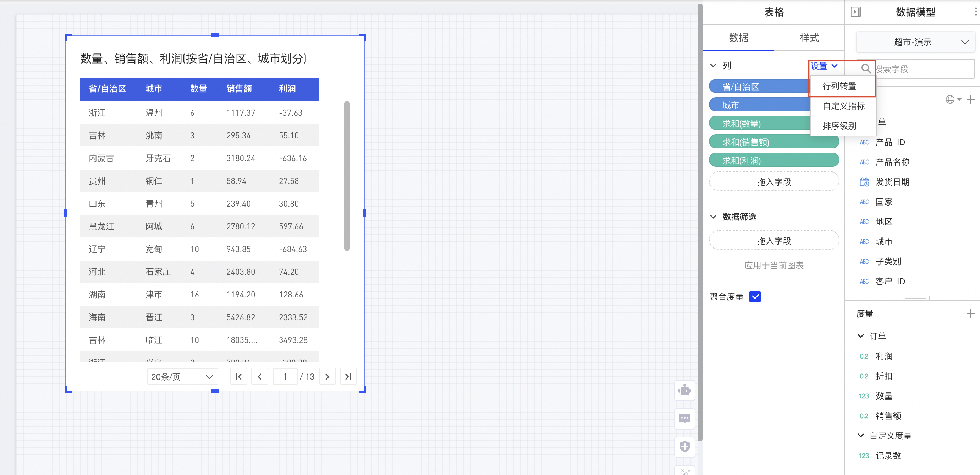The image size is (980, 475).
Task: Select 行列转置 from the settings menu
Action: 839,86
